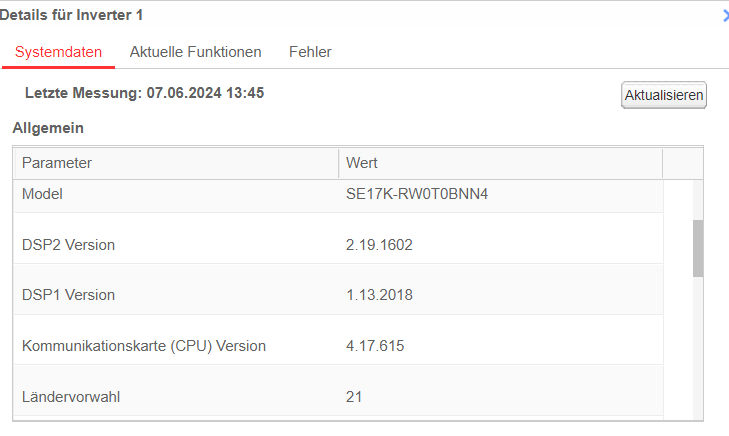
Task: Click the Aktualisieren button
Action: (x=663, y=95)
